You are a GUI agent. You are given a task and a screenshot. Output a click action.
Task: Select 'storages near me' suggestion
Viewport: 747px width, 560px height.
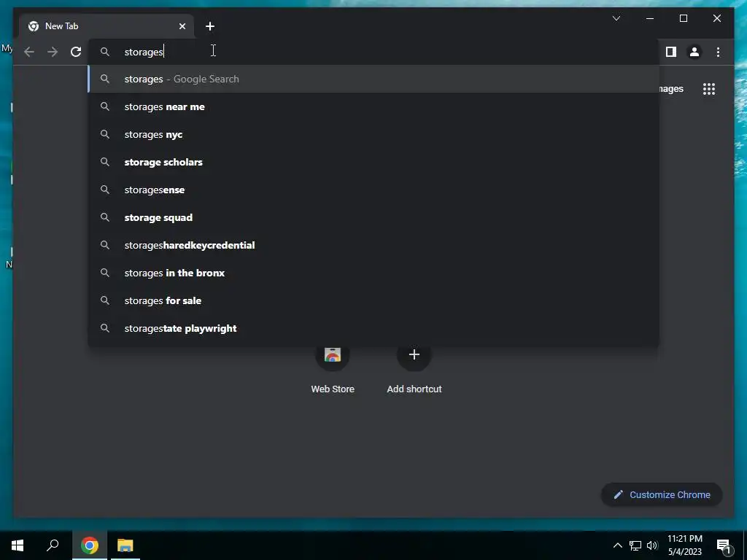coord(373,106)
